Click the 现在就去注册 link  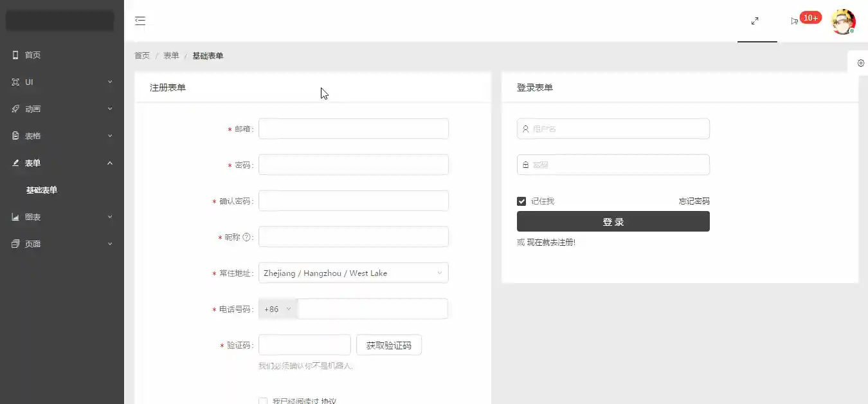(551, 243)
